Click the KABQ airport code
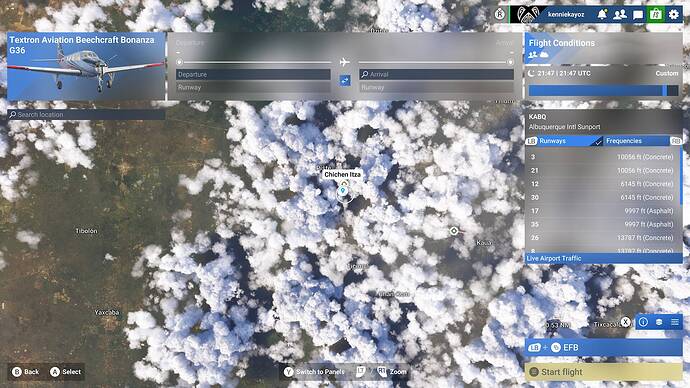The image size is (690, 388). coord(537,117)
